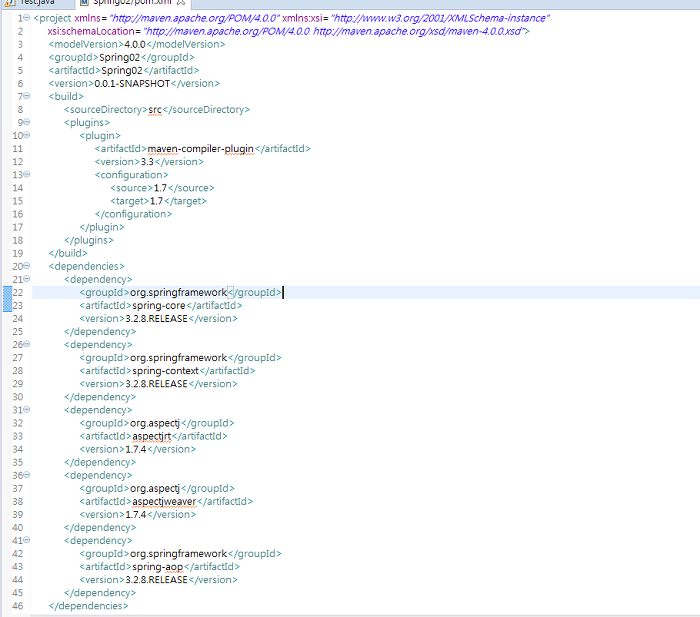Collapse the spring-context dependency at line 26

click(26, 344)
